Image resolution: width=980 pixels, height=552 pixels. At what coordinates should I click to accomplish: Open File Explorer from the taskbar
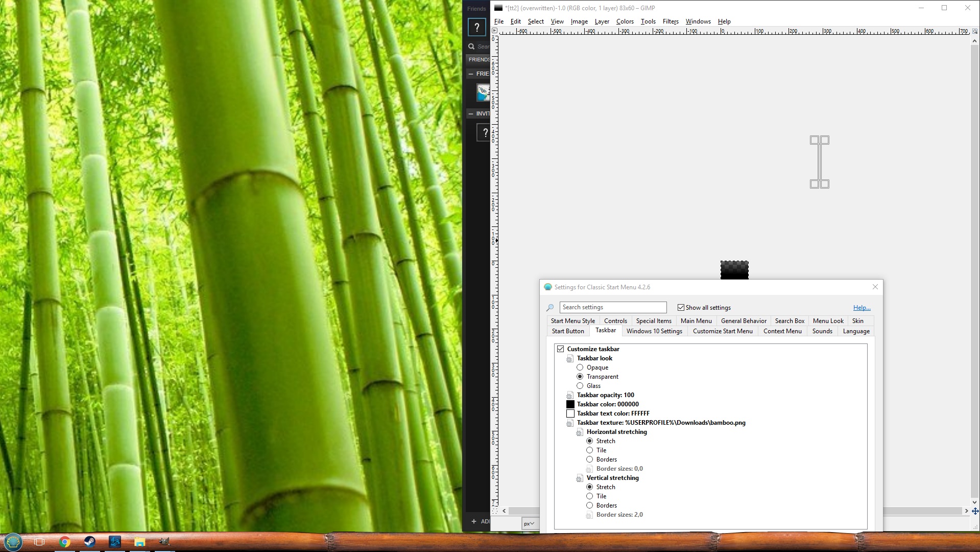(139, 542)
